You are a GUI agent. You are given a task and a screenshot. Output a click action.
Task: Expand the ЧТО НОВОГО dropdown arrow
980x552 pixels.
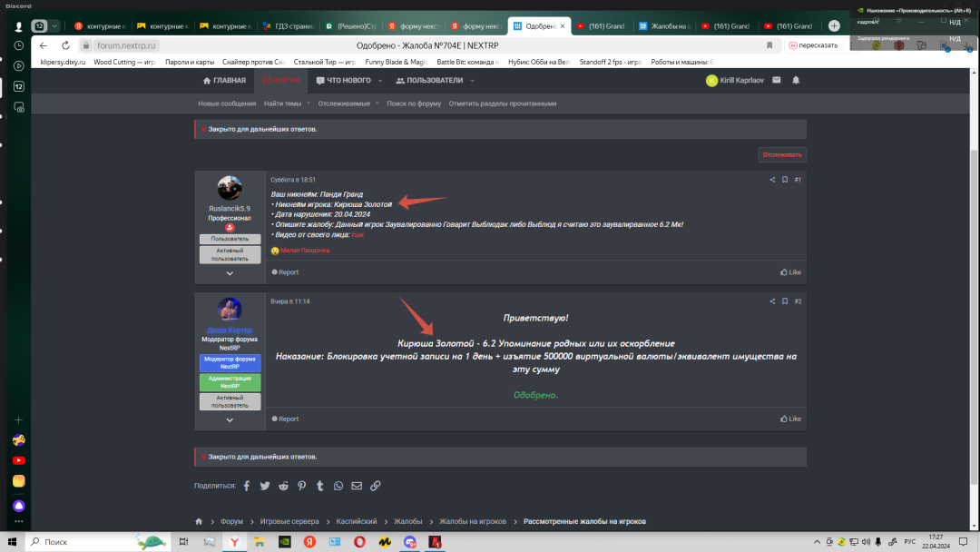point(380,81)
